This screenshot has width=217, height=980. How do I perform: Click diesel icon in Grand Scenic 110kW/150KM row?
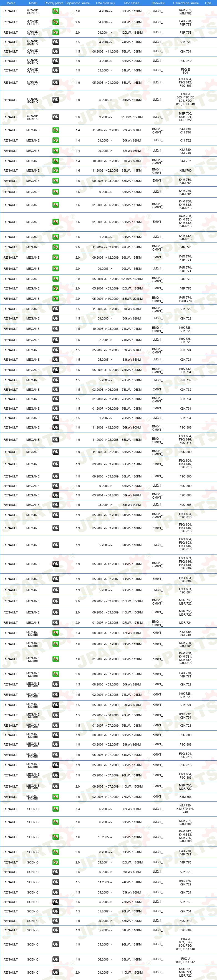[x=56, y=117]
